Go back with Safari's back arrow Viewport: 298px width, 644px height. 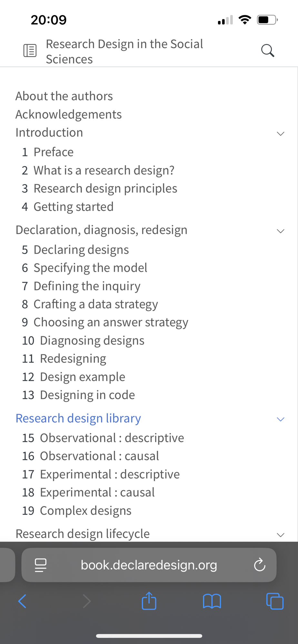(22, 601)
